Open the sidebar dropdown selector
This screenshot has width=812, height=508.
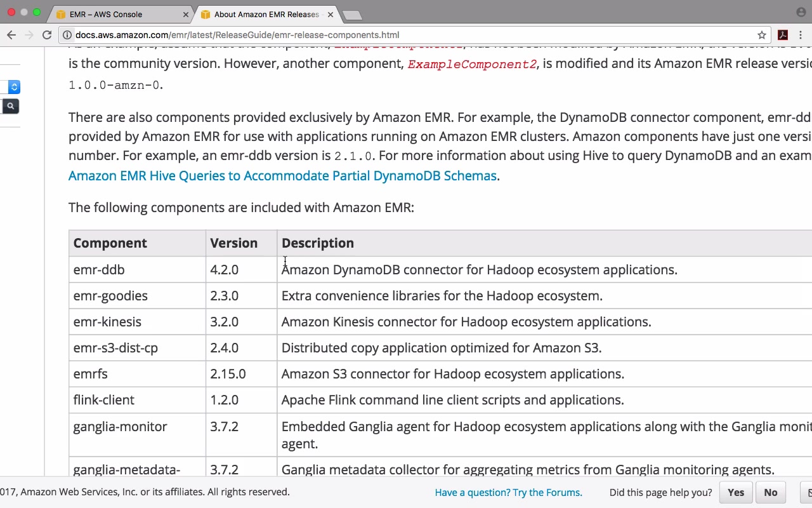pyautogui.click(x=14, y=87)
